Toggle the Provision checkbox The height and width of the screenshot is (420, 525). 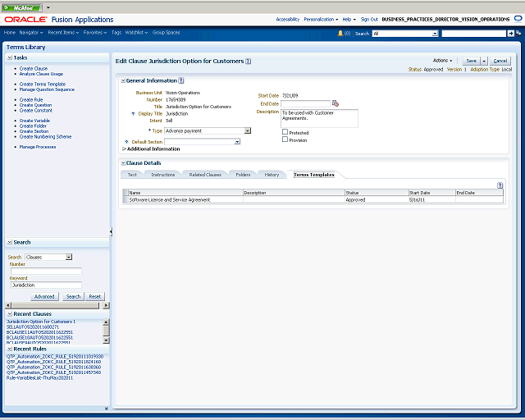pyautogui.click(x=285, y=139)
